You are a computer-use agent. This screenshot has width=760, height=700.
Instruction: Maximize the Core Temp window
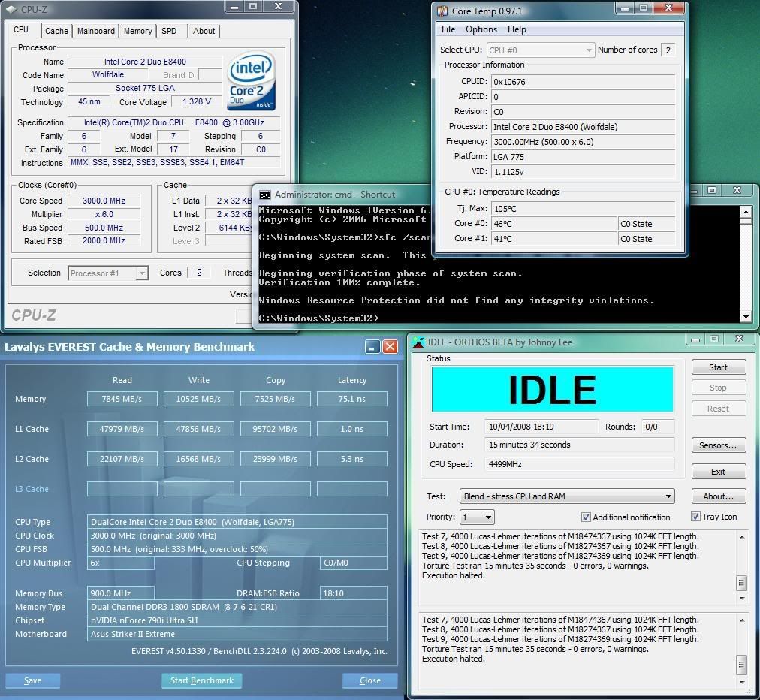pyautogui.click(x=644, y=9)
